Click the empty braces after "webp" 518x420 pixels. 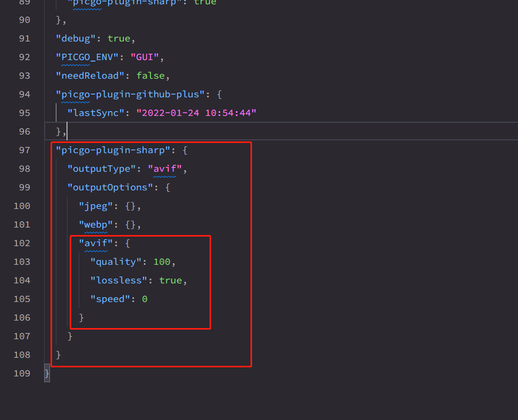130,225
